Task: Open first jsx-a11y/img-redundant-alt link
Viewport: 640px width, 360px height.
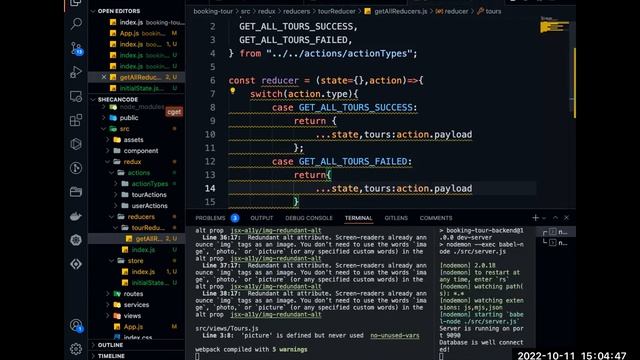Action: (276, 230)
